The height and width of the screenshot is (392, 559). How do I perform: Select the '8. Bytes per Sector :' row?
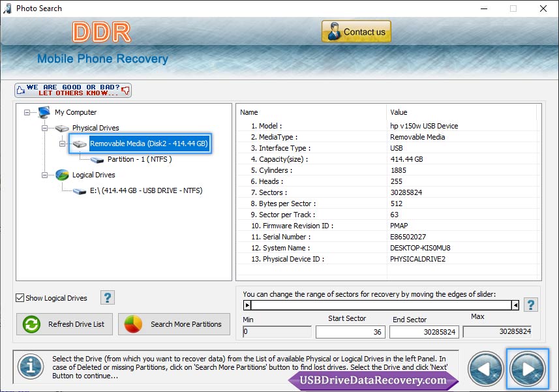coord(387,204)
